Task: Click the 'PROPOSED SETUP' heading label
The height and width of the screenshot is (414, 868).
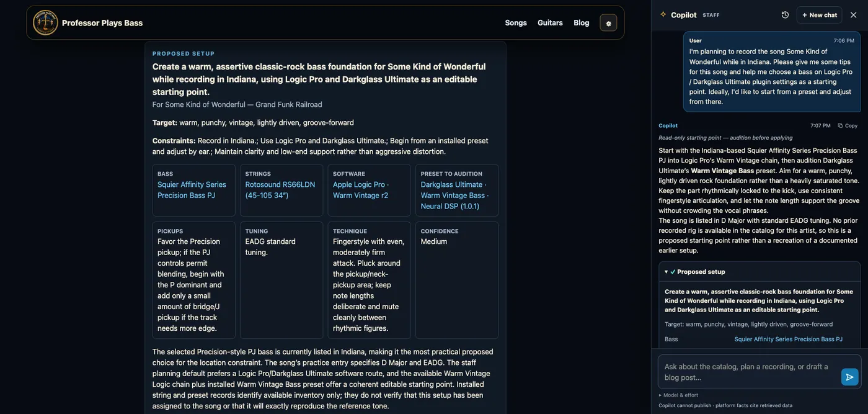Action: 184,54
